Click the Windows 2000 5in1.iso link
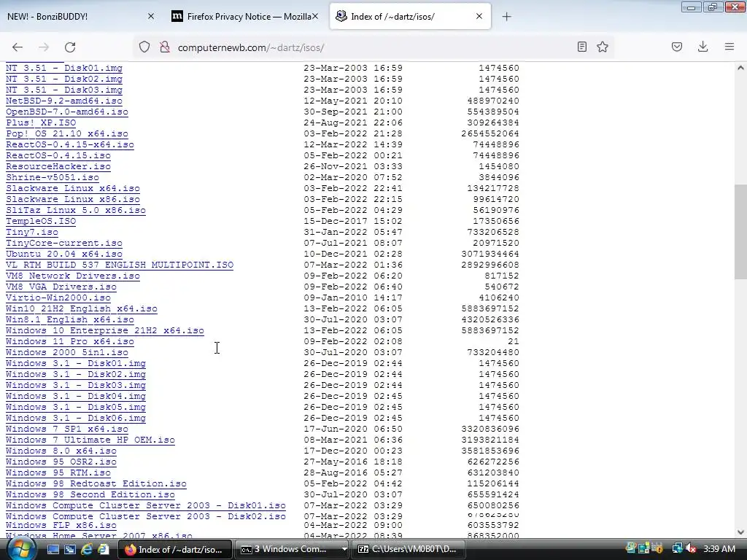The width and height of the screenshot is (747, 560). (66, 353)
